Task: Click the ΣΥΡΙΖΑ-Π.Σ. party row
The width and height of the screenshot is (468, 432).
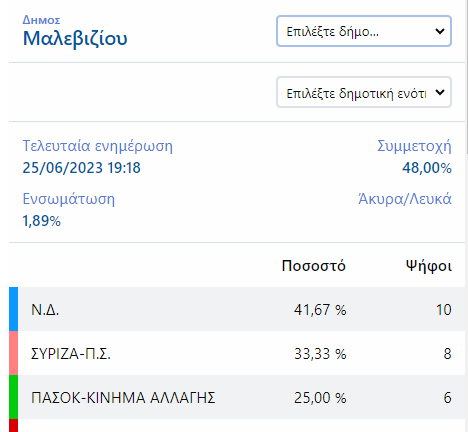Action: point(237,353)
